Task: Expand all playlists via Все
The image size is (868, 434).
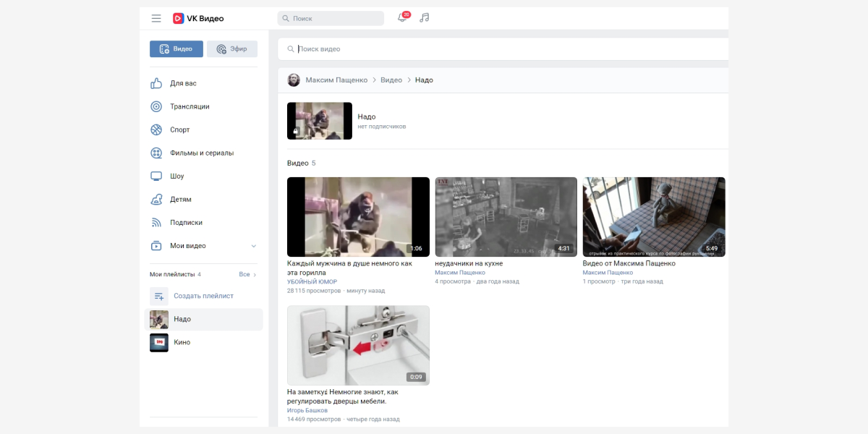Action: [x=247, y=275]
